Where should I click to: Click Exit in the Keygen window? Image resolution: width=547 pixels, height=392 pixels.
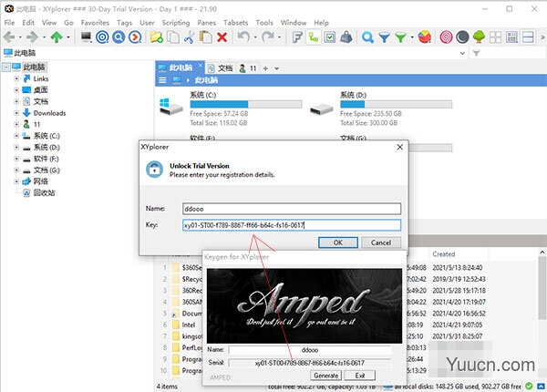[x=360, y=376]
